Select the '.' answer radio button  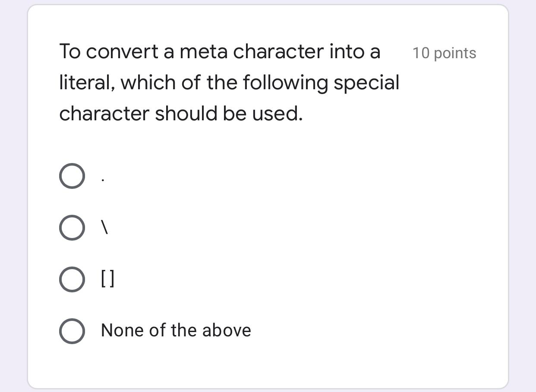point(72,176)
